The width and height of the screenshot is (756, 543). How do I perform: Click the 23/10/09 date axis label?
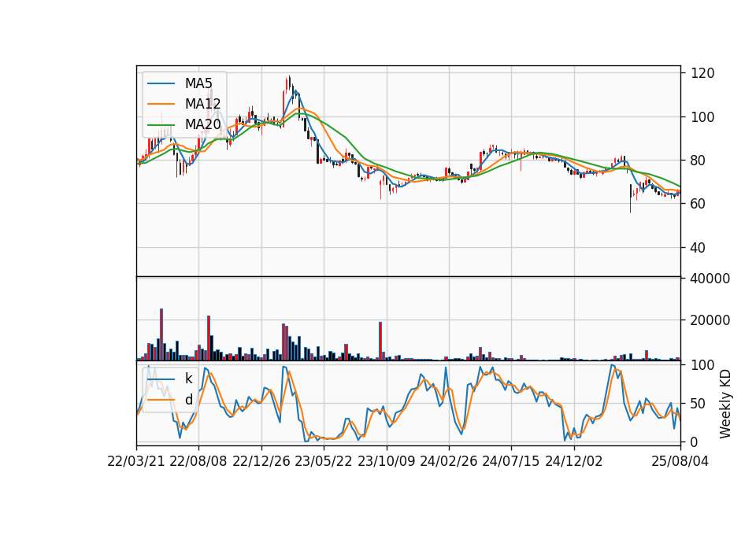[x=386, y=461]
